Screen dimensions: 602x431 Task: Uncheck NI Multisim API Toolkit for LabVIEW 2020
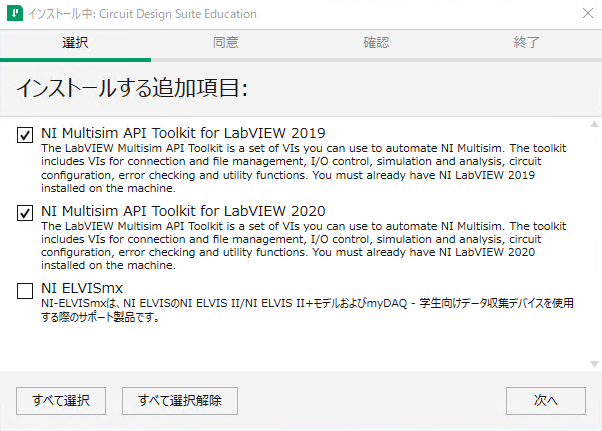click(25, 213)
